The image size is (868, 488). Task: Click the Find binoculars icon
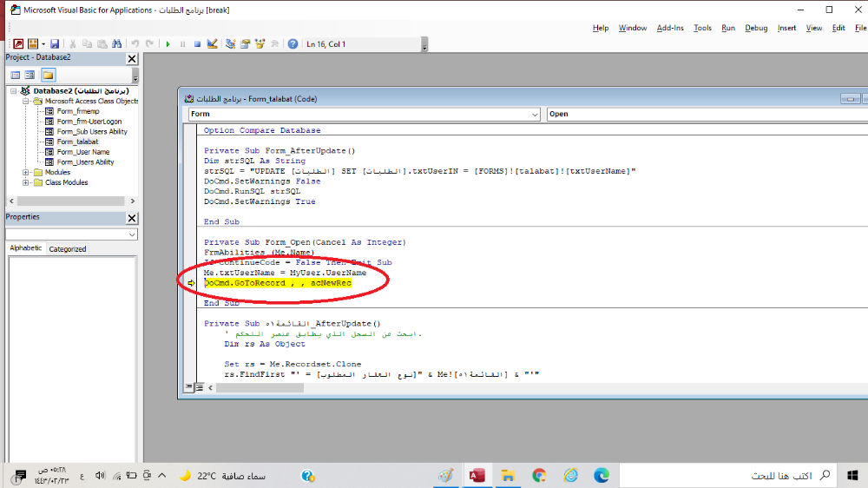coord(117,43)
